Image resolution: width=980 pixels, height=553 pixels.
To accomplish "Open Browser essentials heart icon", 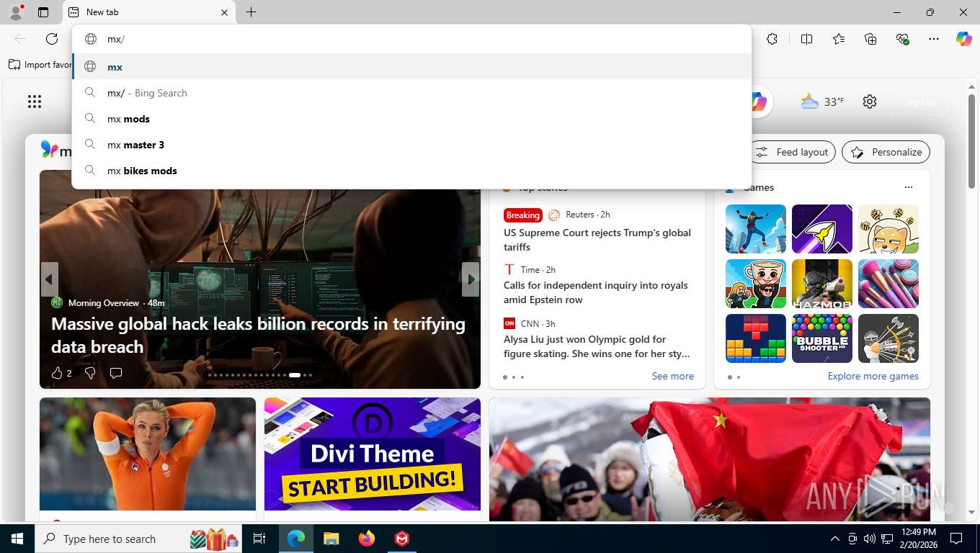I will coord(902,39).
